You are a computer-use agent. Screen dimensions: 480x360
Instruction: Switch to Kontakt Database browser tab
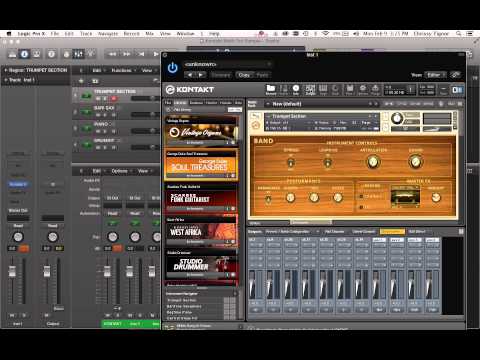tap(196, 103)
